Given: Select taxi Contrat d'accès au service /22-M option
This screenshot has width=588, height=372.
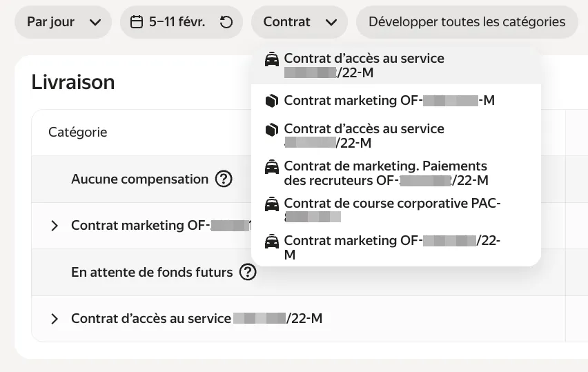Looking at the screenshot, I should pos(396,66).
